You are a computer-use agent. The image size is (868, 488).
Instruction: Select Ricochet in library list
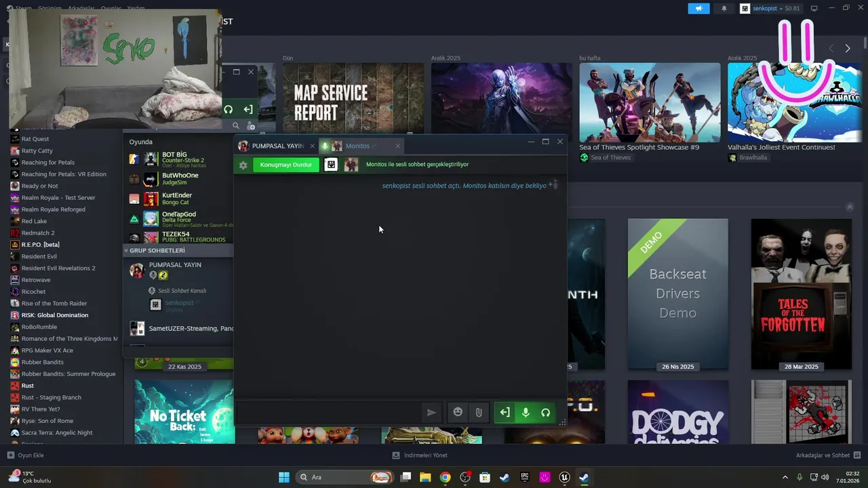coord(33,291)
